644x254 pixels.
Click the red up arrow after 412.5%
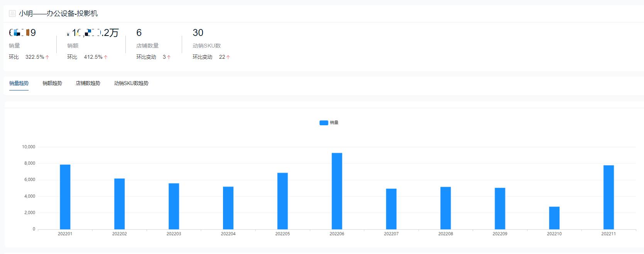106,57
